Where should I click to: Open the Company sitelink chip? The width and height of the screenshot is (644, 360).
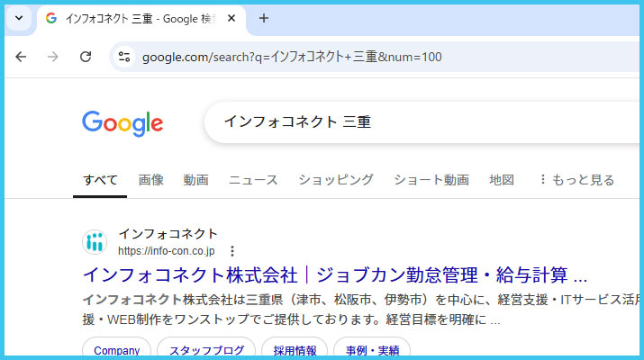[117, 348]
